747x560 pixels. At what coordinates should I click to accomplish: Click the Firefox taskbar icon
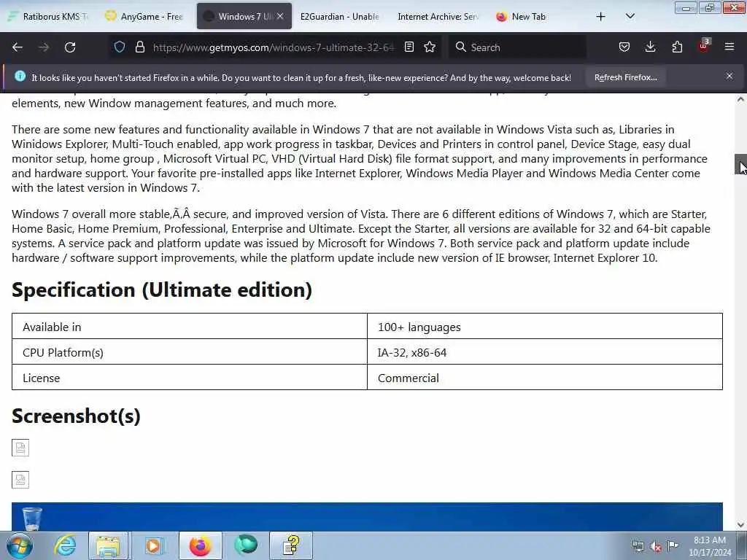point(201,545)
